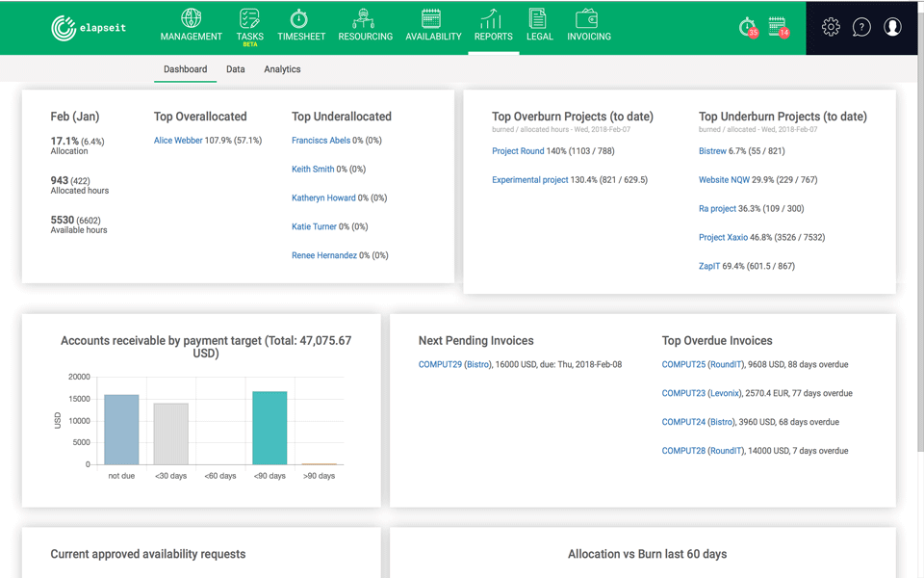The height and width of the screenshot is (578, 924).
Task: Select the MANAGEMENT menu label
Action: [x=191, y=37]
